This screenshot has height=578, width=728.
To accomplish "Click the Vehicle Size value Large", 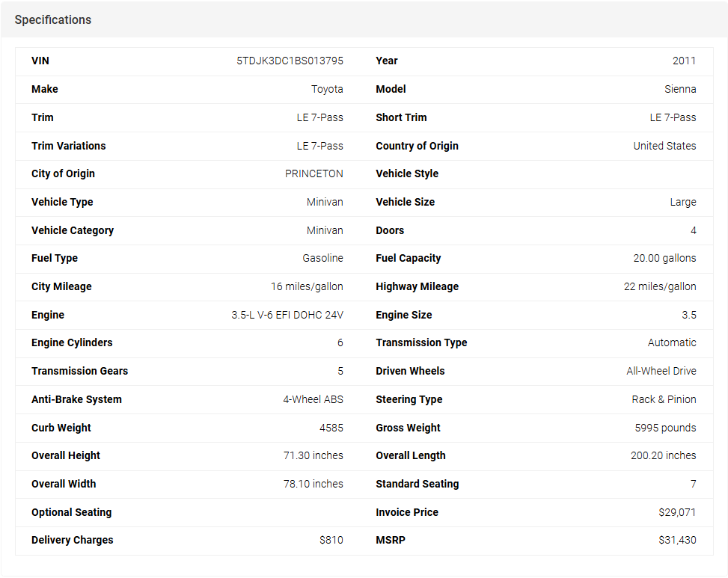I will (682, 203).
